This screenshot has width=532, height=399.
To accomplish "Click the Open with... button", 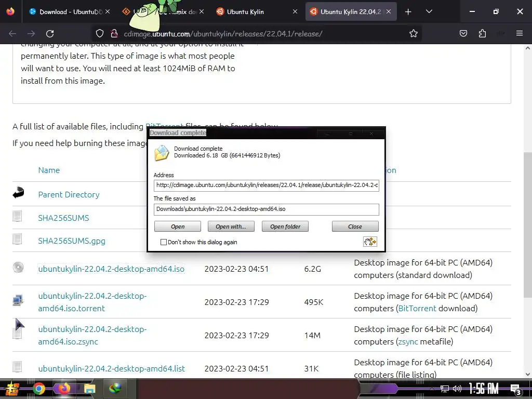I will [231, 227].
